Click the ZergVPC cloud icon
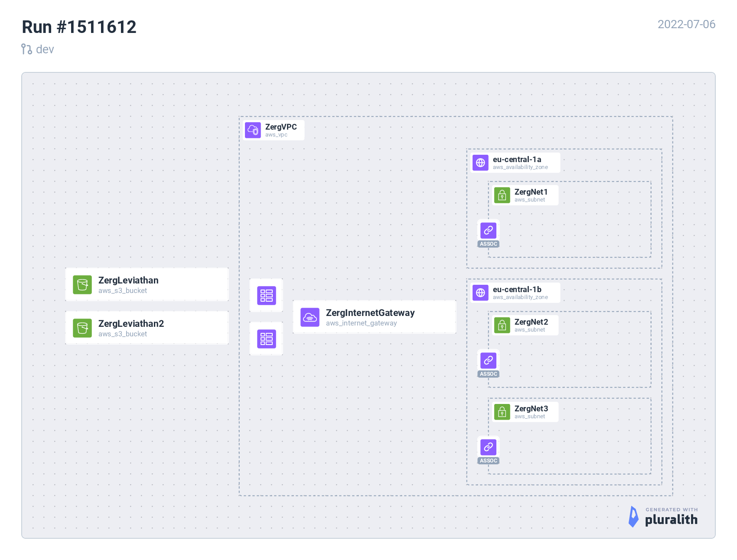 tap(253, 130)
